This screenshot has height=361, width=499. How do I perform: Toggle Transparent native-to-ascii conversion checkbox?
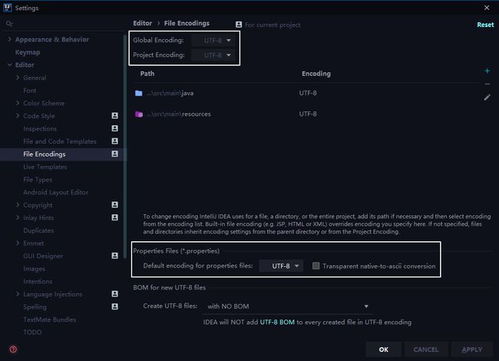coord(316,266)
